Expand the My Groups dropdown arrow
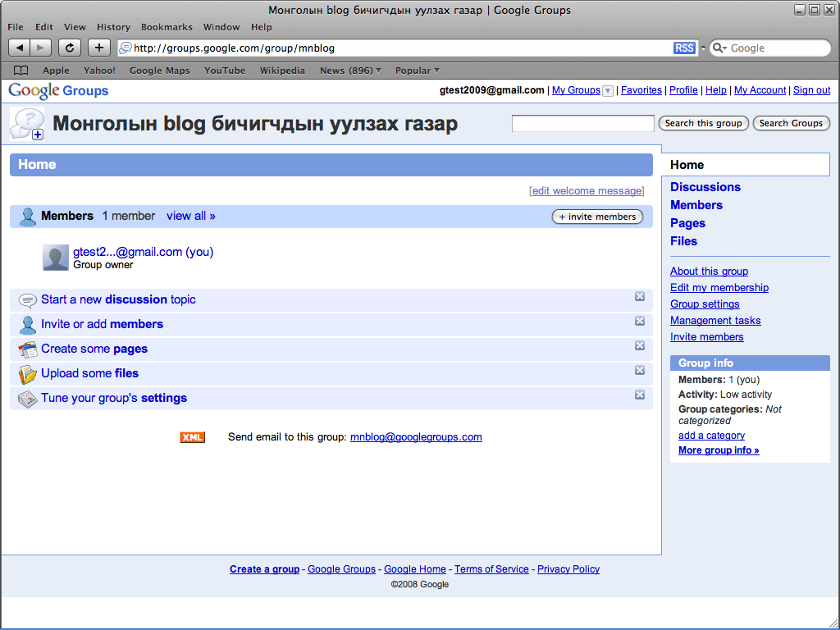The image size is (840, 630). click(x=608, y=91)
